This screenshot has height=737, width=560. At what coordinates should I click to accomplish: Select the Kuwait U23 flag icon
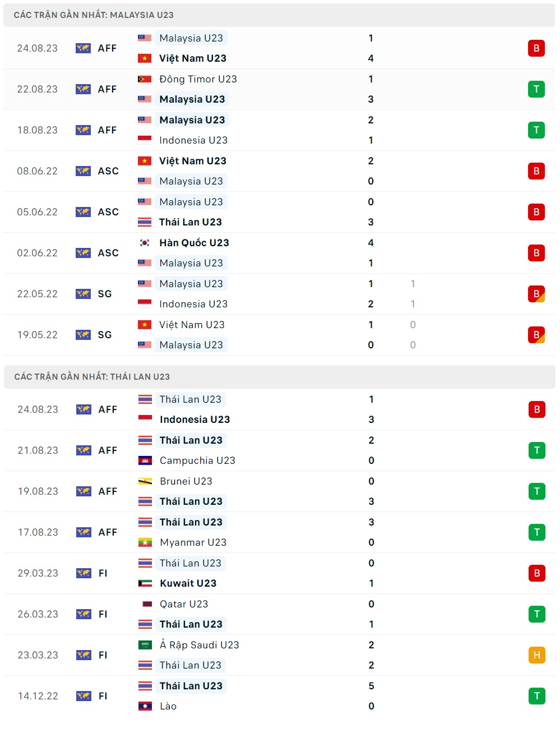coord(145,583)
